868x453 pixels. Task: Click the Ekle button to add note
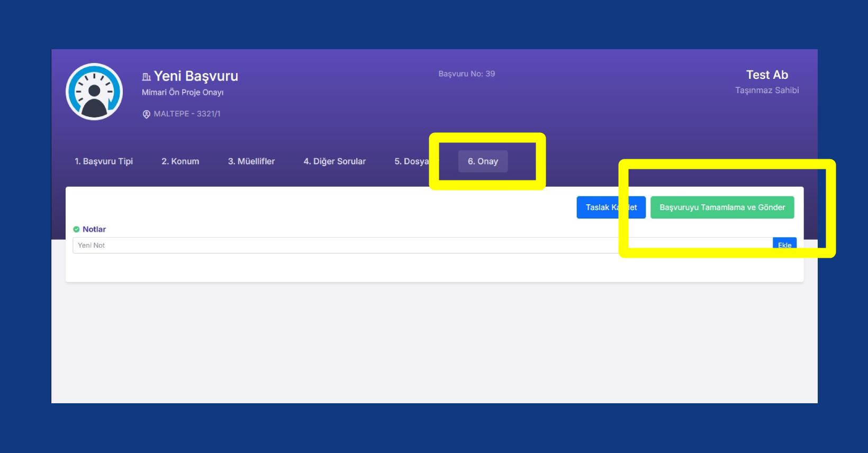[784, 245]
